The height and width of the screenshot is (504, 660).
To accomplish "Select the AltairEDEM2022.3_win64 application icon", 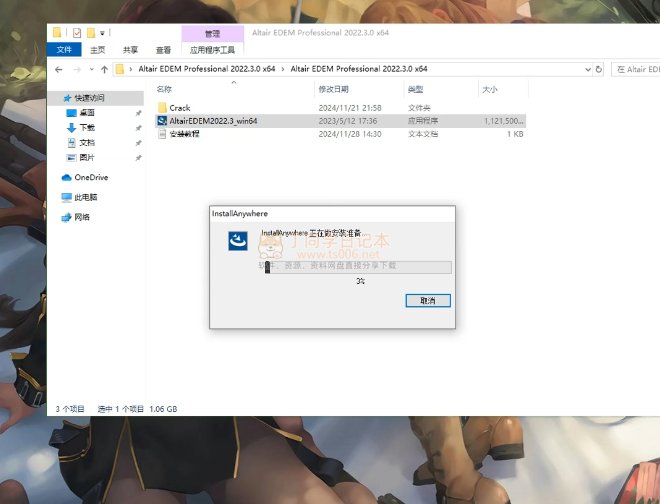I will pyautogui.click(x=162, y=121).
